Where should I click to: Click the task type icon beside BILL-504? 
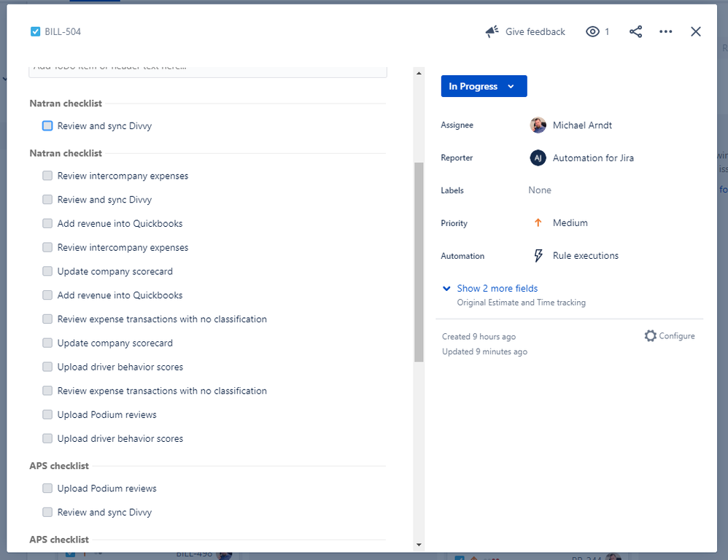(x=35, y=31)
